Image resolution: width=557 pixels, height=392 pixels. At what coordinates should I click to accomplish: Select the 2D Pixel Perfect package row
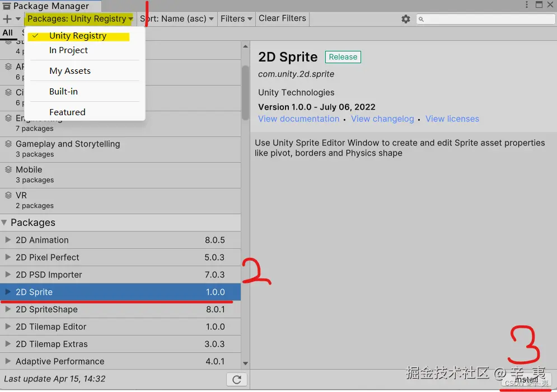(x=120, y=258)
